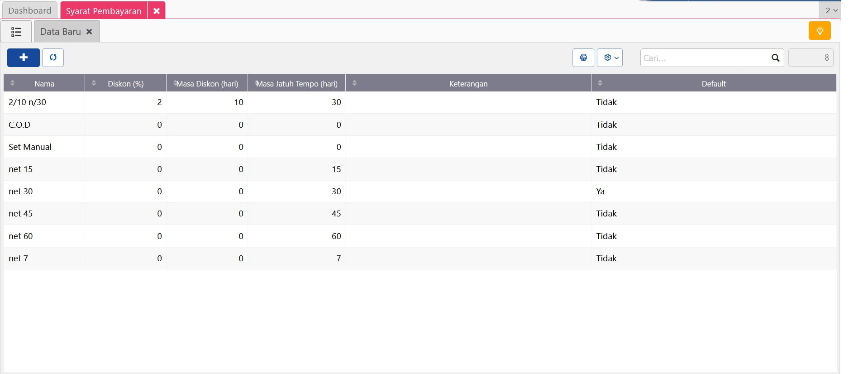Image resolution: width=868 pixels, height=374 pixels.
Task: Open the gear settings dropdown
Action: (x=610, y=58)
